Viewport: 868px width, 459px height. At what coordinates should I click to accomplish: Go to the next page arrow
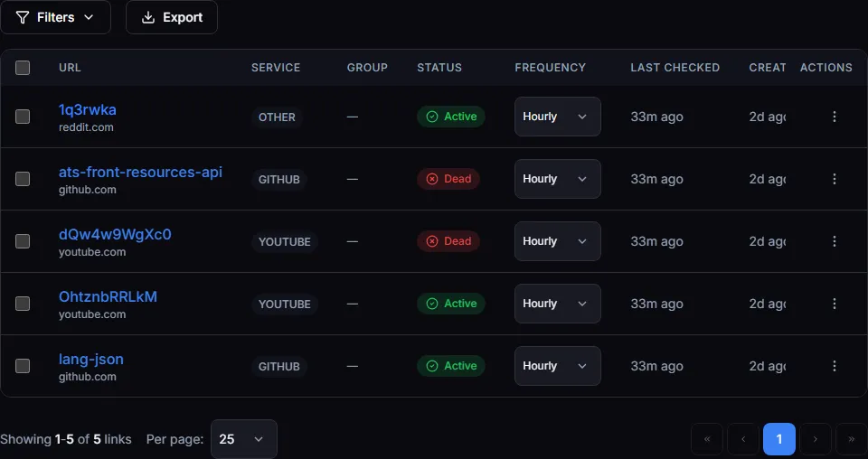(816, 439)
